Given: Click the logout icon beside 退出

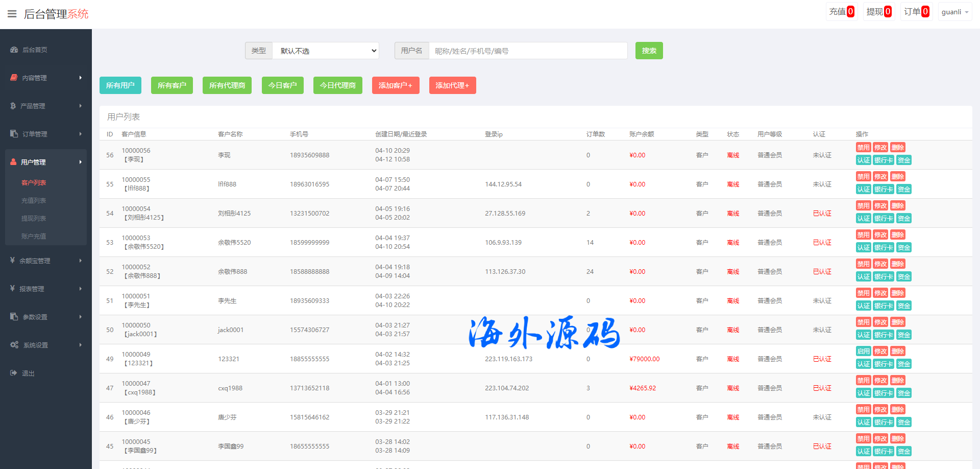Looking at the screenshot, I should (14, 373).
